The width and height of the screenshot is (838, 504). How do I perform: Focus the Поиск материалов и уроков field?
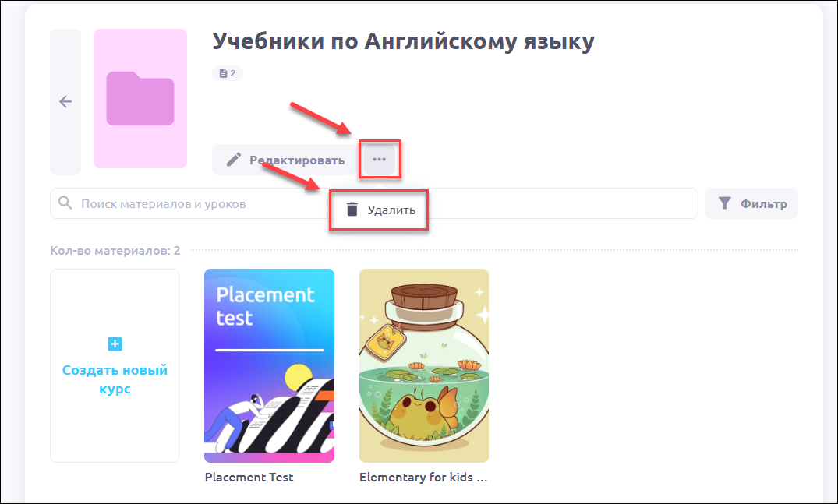coord(374,203)
